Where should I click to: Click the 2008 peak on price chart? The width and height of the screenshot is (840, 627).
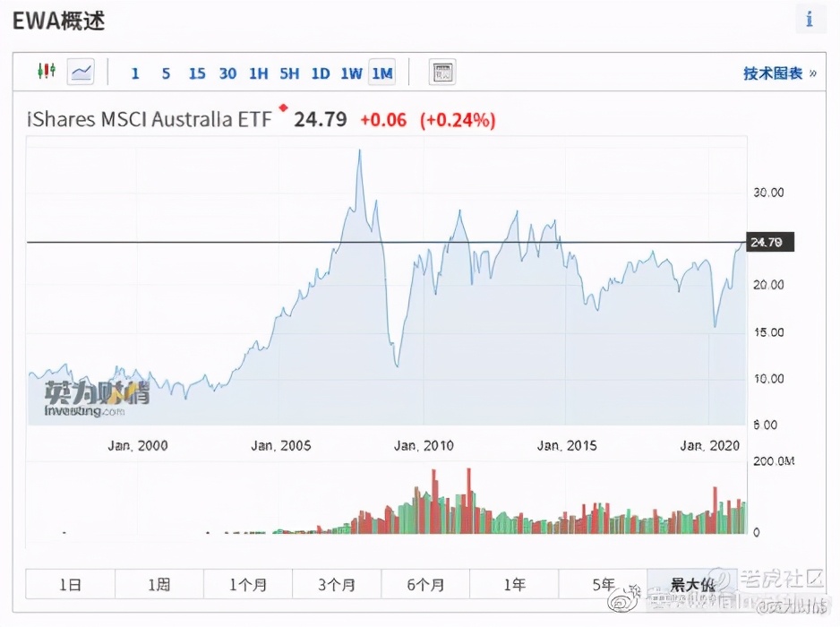pos(359,150)
